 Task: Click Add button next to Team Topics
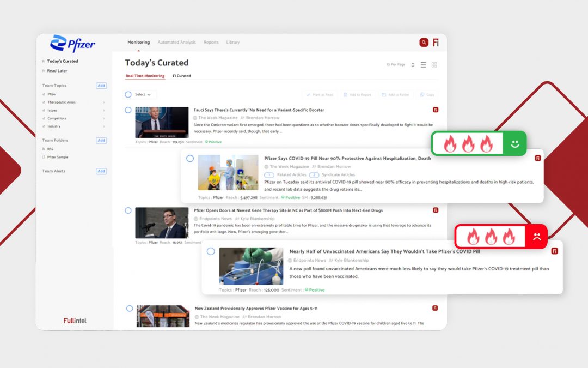(x=101, y=86)
